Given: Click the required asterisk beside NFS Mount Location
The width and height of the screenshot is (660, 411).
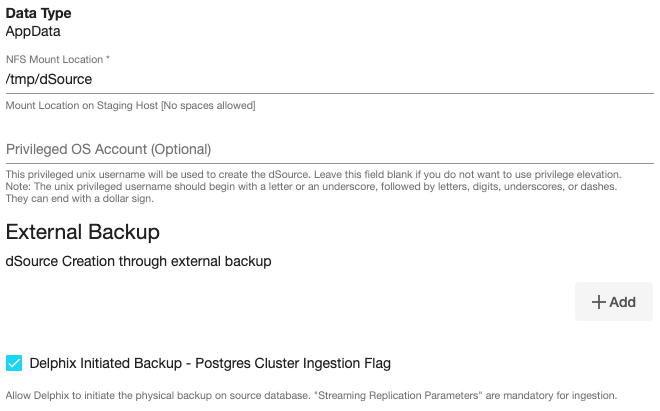Looking at the screenshot, I should [108, 60].
